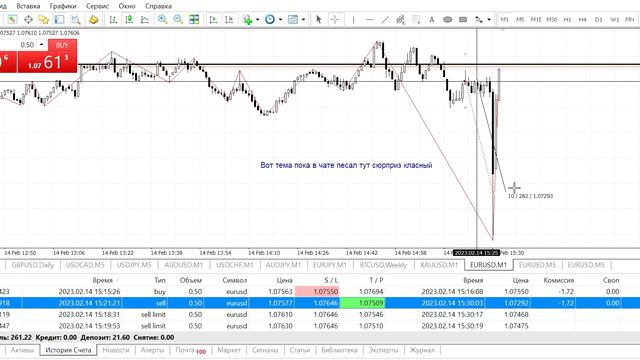The height and width of the screenshot is (360, 640).
Task: Open the Эксперты terminal tab
Action: click(383, 350)
